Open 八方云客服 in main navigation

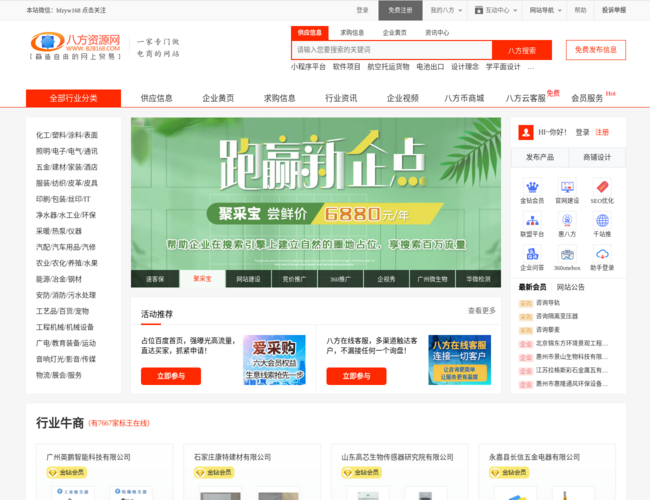526,98
